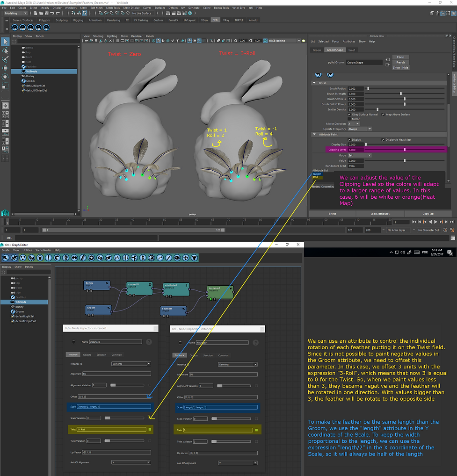Click the Windows volume speaker tray icon

(x=403, y=252)
